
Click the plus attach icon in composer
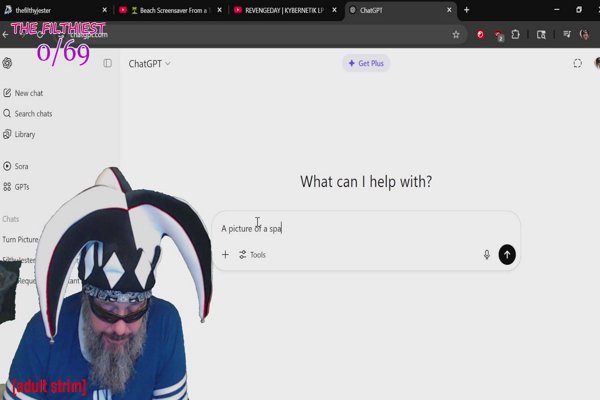pyautogui.click(x=225, y=255)
